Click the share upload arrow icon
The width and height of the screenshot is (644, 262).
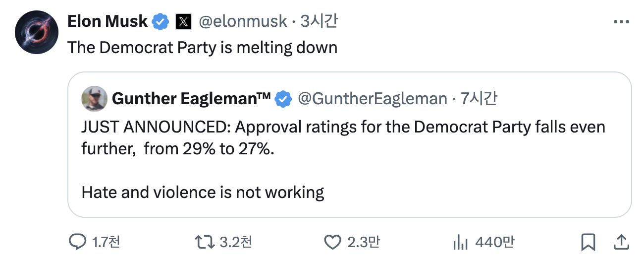[x=621, y=242]
